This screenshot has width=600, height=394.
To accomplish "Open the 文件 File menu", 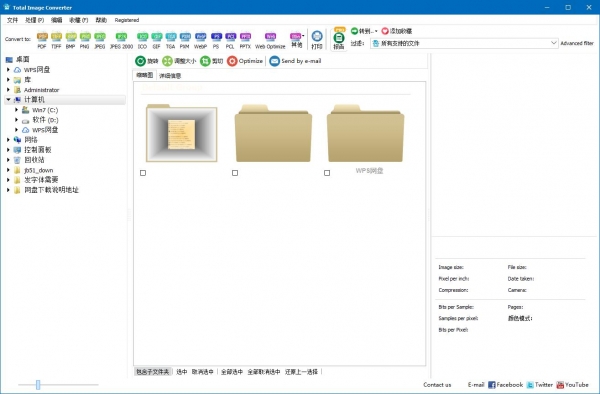I will 13,20.
